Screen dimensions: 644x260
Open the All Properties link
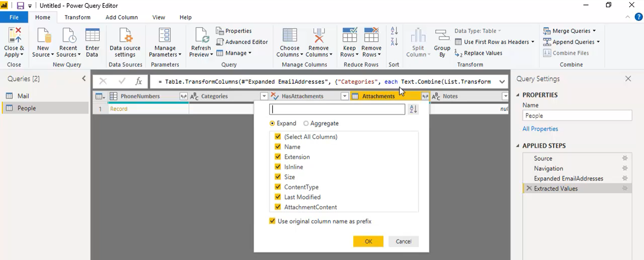pyautogui.click(x=540, y=129)
